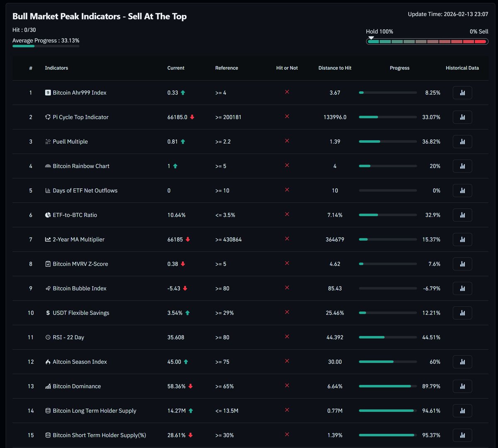Image resolution: width=498 pixels, height=448 pixels.
Task: Click the Puell Multiple indicator name
Action: tap(70, 141)
